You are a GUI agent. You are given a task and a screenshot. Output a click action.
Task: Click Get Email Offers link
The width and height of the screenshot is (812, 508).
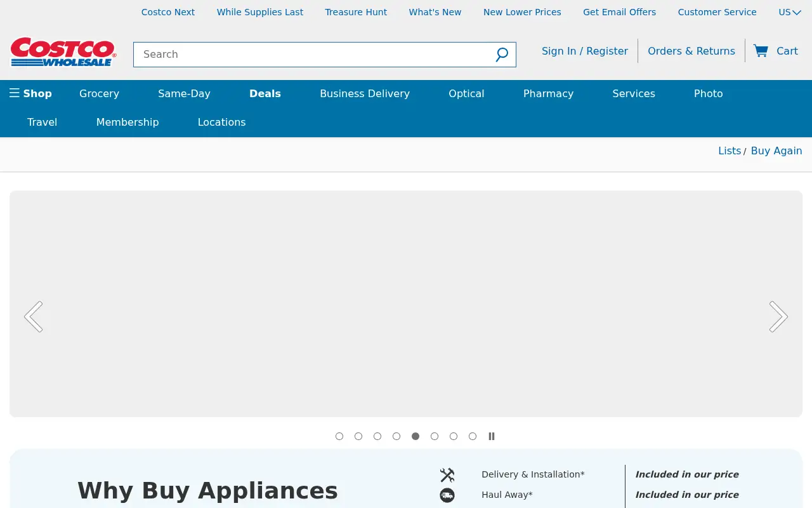pos(620,12)
